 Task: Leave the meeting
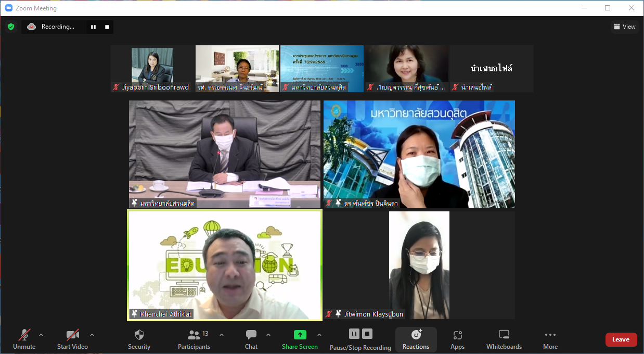click(621, 339)
